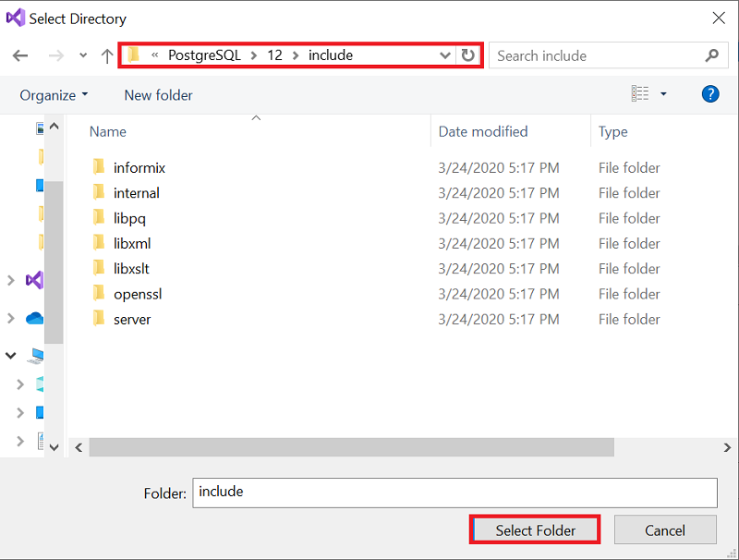This screenshot has height=560, width=739.
Task: Select the internal folder
Action: coord(136,193)
